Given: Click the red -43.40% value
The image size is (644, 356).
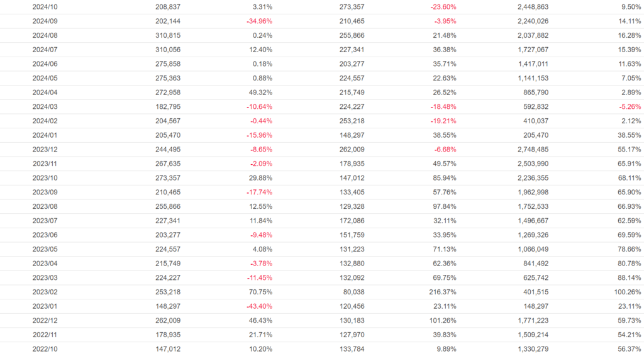Looking at the screenshot, I should (x=259, y=306).
